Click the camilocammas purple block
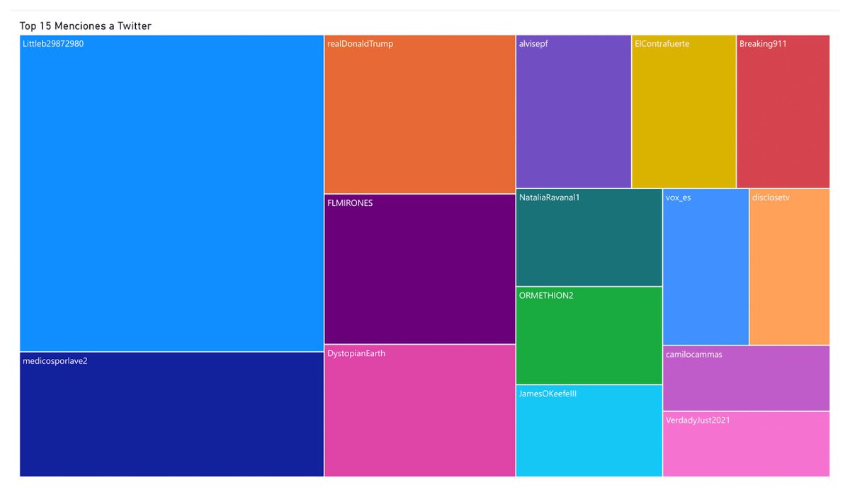 747,378
